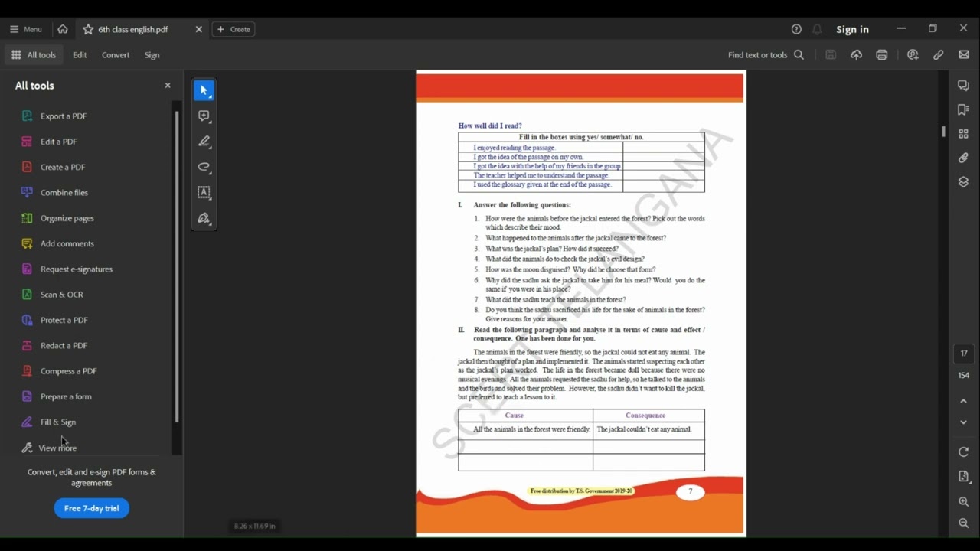Click the All tools panel scrollbar
Image resolution: width=980 pixels, height=551 pixels.
point(177,266)
